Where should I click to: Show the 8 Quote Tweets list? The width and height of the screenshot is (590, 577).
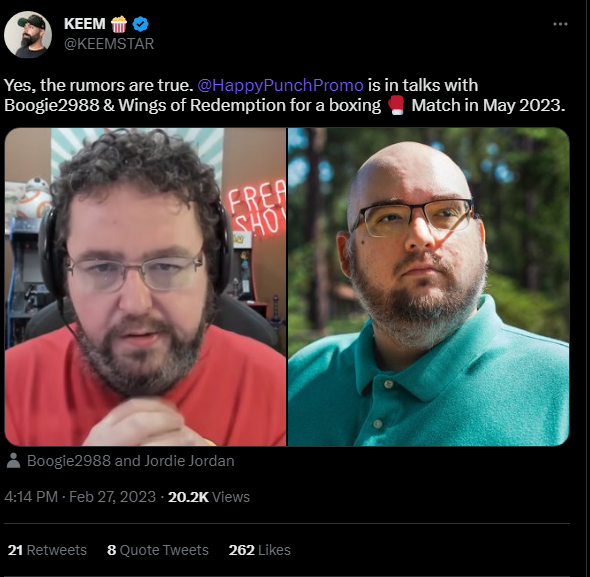coord(158,550)
